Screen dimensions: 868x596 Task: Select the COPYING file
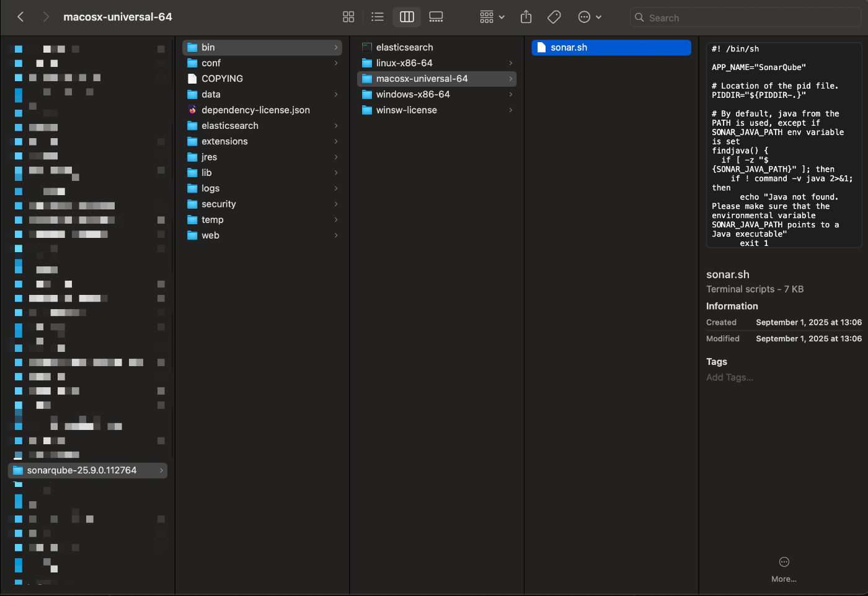coord(262,79)
